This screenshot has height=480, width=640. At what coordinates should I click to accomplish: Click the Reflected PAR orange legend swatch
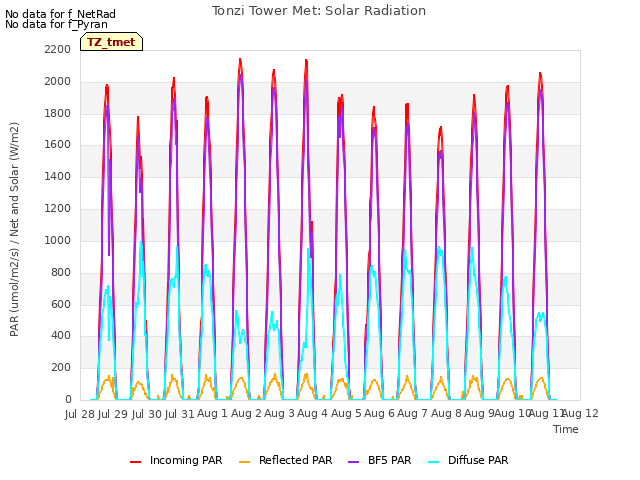(x=244, y=461)
